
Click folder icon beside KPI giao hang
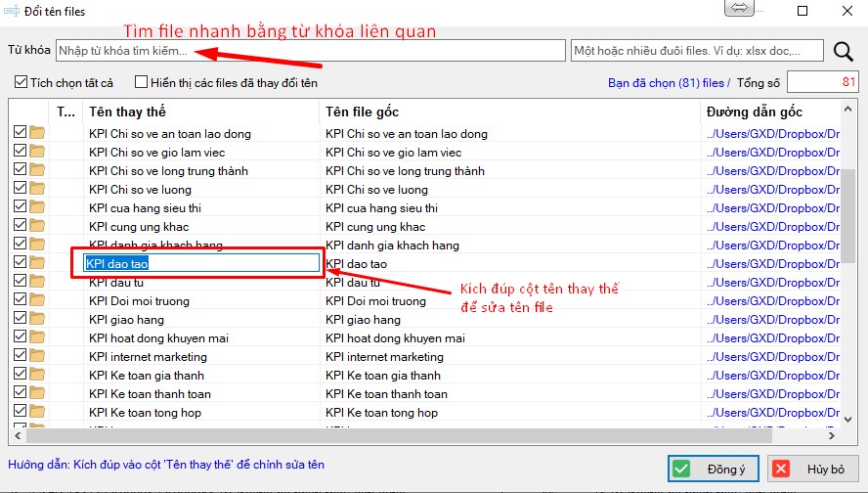pyautogui.click(x=37, y=319)
